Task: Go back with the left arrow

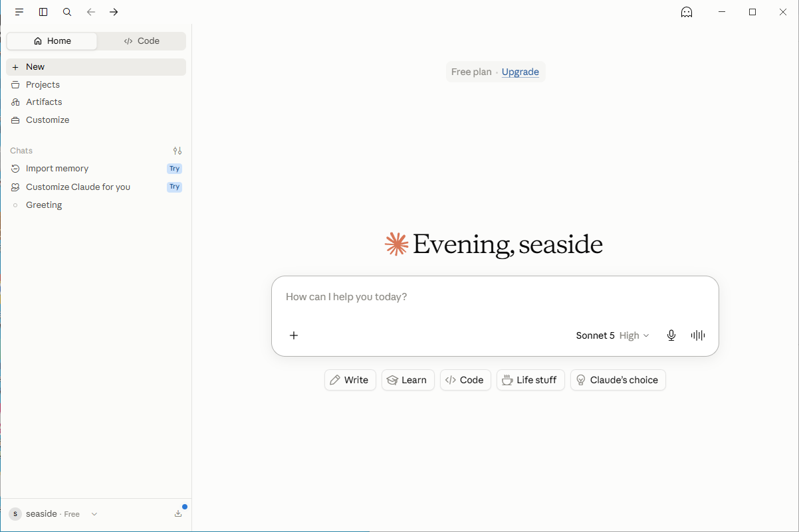Action: tap(91, 12)
